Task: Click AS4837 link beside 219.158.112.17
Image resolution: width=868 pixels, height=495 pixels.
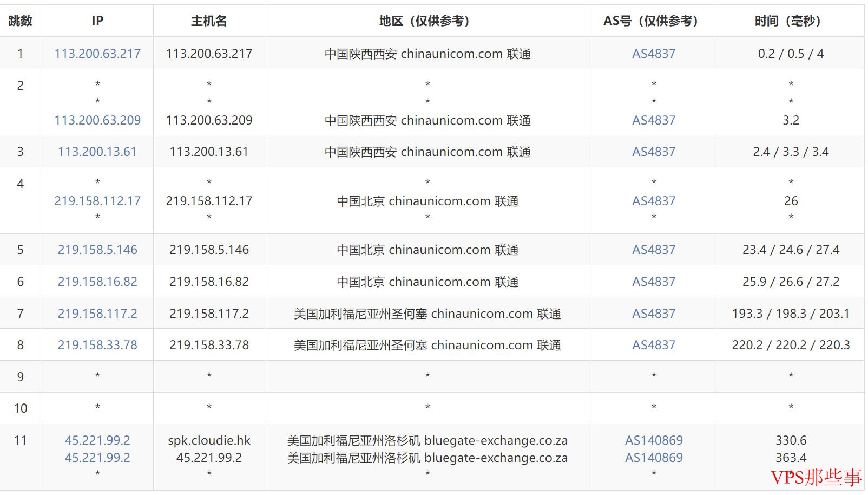Action: pos(654,201)
